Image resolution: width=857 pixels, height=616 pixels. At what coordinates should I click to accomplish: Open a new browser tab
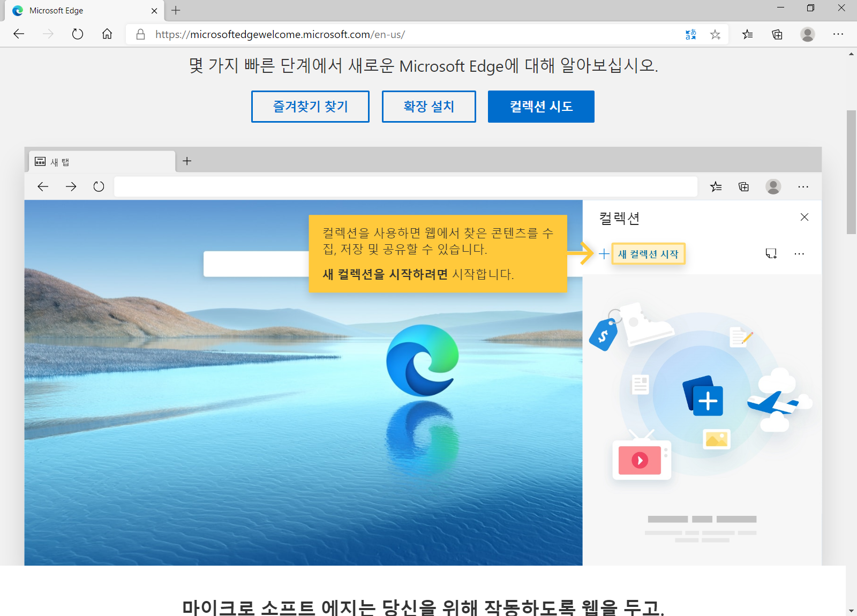click(176, 10)
